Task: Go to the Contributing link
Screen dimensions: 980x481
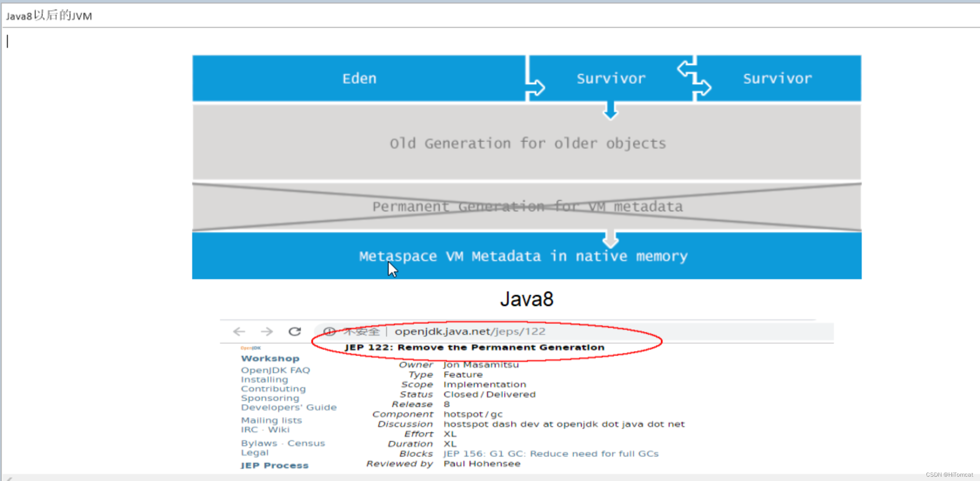Action: (273, 389)
